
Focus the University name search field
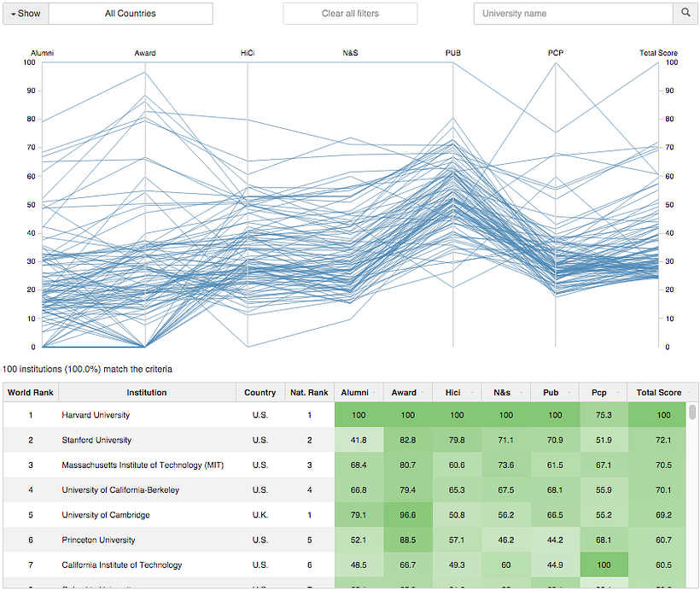[573, 14]
